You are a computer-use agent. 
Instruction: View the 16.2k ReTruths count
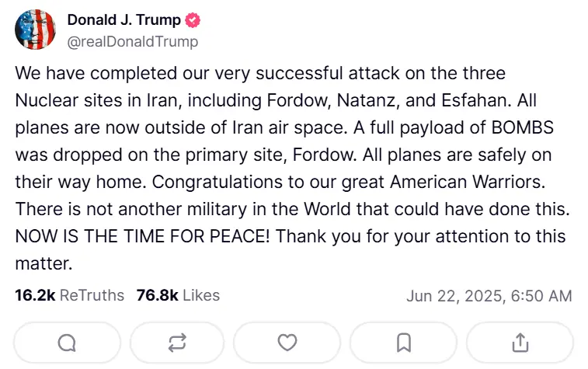(34, 295)
